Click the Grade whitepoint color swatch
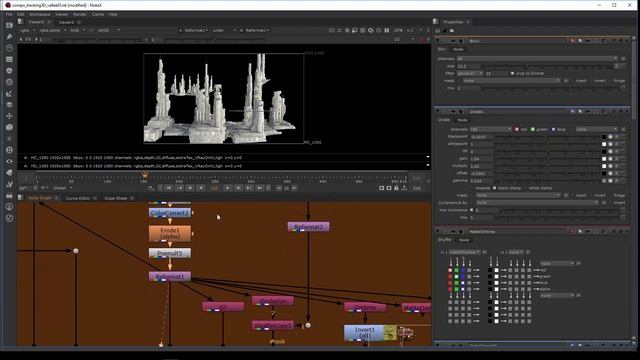The width and height of the screenshot is (640, 360). (604, 144)
